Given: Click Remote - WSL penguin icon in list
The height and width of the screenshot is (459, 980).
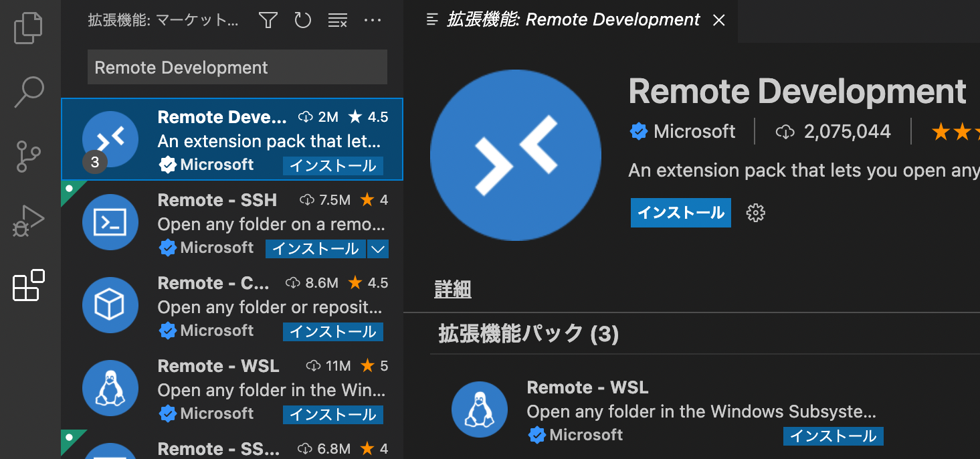Looking at the screenshot, I should 110,388.
